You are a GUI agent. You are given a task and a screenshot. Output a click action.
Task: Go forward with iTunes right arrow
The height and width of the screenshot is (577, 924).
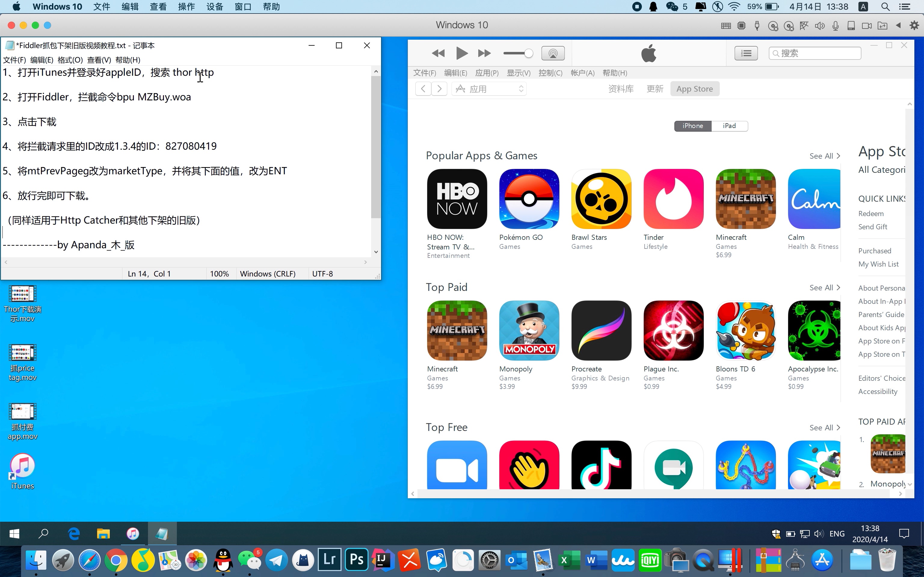click(x=439, y=89)
